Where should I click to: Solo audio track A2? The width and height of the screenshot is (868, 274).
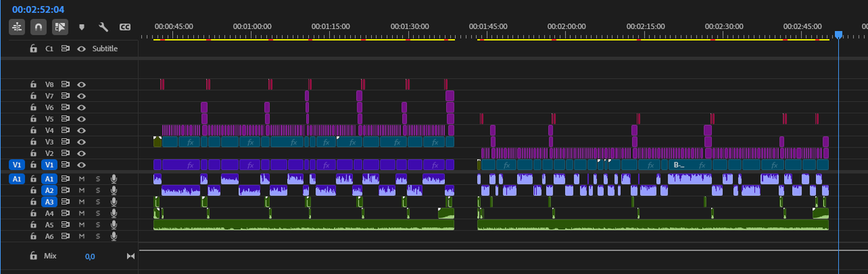tap(98, 190)
